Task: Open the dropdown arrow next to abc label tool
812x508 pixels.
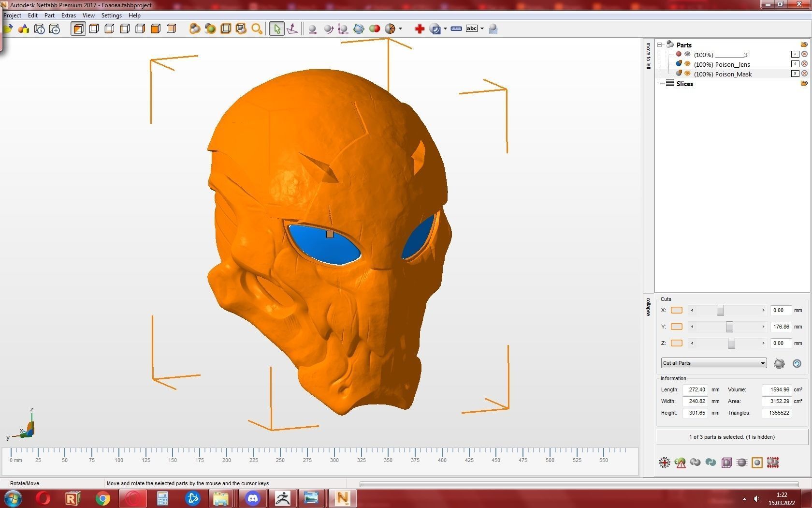Action: 482,29
